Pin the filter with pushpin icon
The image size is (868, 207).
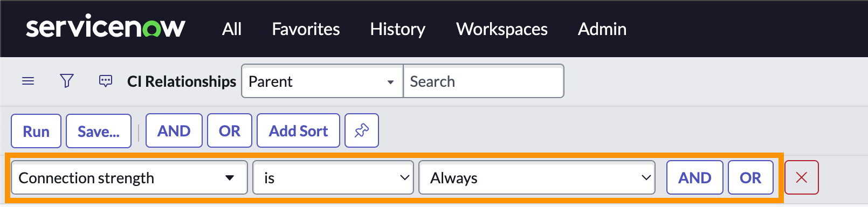point(362,130)
